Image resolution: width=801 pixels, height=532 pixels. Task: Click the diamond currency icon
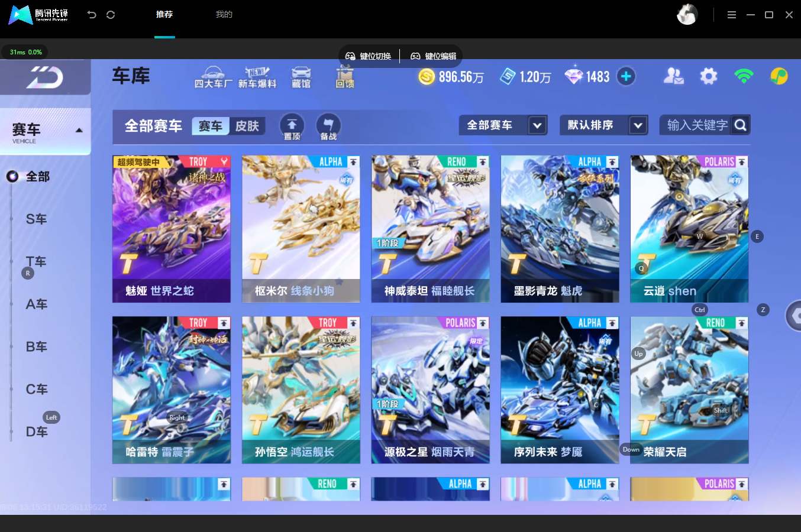(573, 77)
